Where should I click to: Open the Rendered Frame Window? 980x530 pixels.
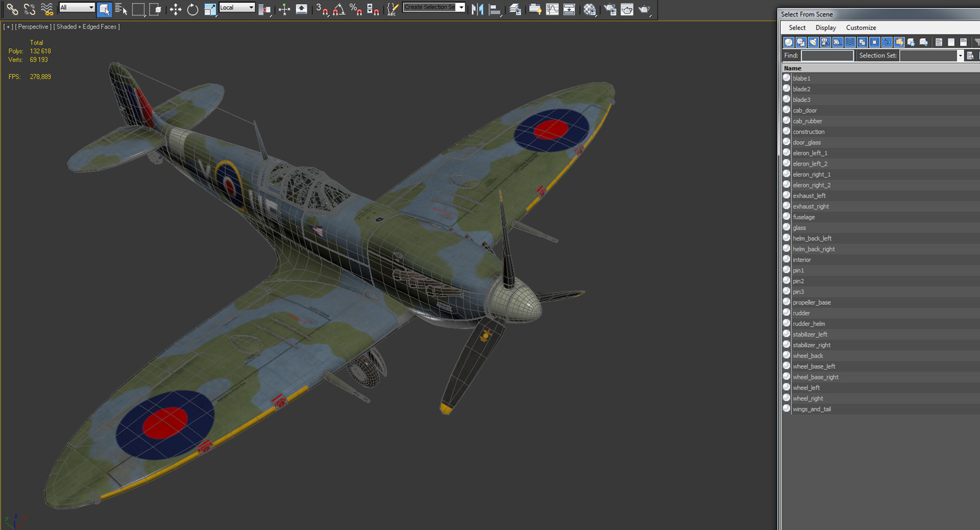click(626, 9)
